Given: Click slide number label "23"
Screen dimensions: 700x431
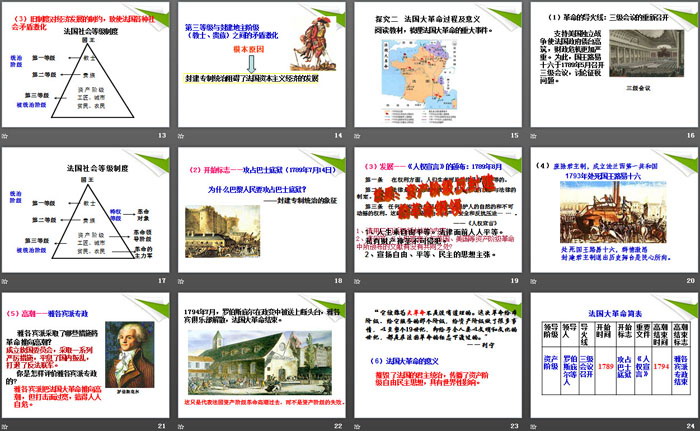Looking at the screenshot, I should [515, 426].
